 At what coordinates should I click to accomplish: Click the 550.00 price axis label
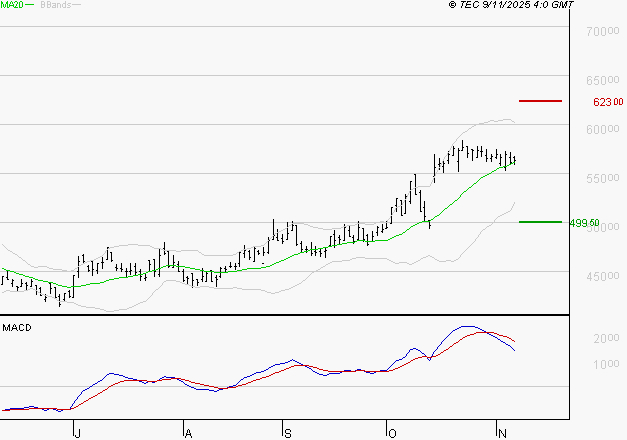pos(603,178)
